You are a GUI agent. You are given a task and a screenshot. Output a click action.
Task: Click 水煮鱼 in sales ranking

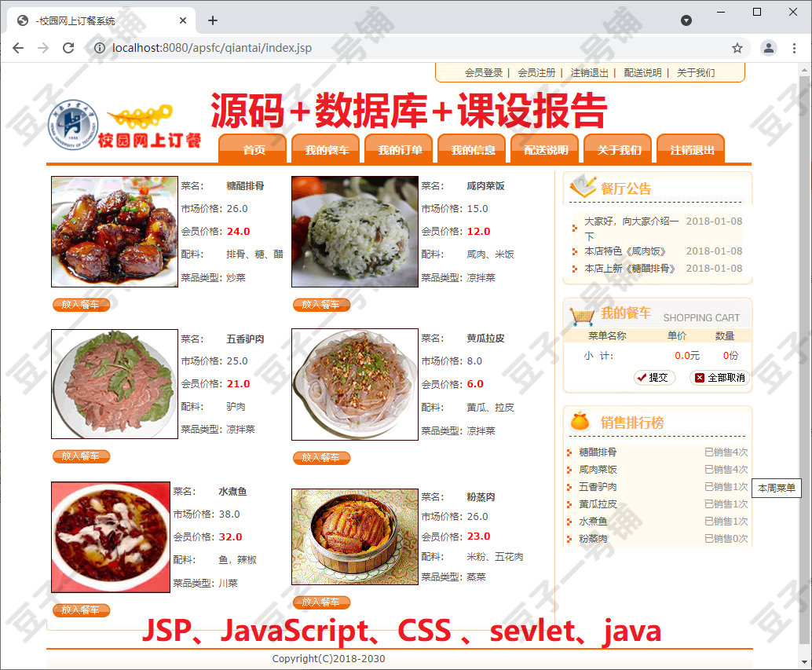593,522
